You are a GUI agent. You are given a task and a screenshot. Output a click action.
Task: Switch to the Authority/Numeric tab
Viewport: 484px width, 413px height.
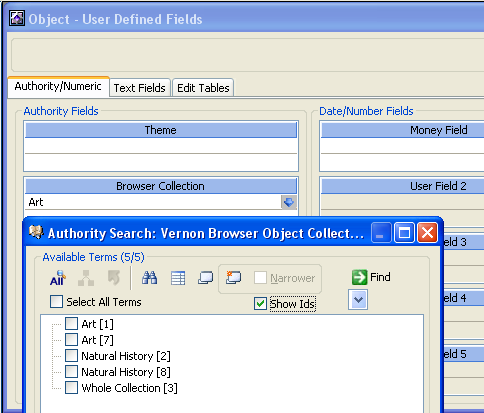pyautogui.click(x=58, y=87)
